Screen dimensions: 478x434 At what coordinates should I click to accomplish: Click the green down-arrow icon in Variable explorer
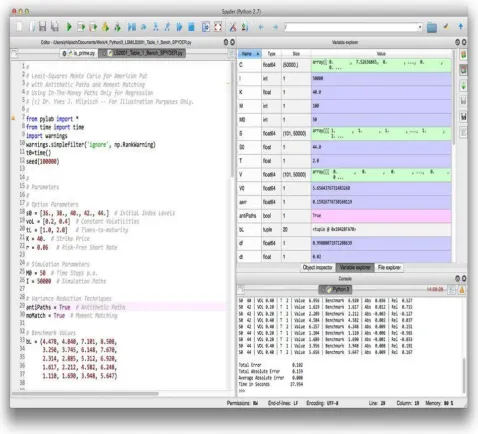tap(463, 86)
